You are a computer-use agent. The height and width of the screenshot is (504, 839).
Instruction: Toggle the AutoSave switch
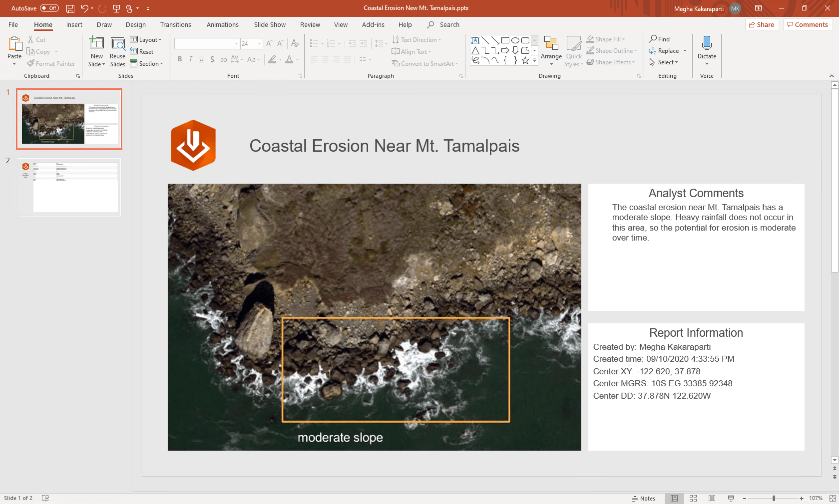pos(49,8)
